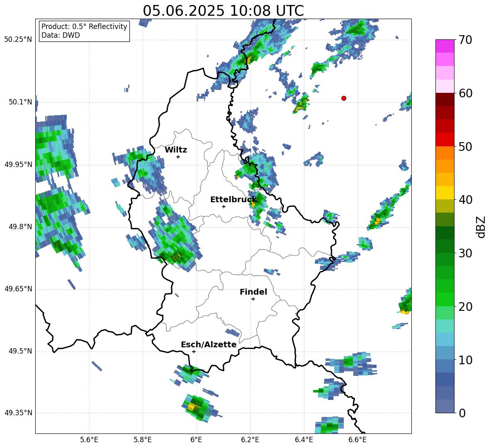Click the Ettelbruck city label

point(233,200)
